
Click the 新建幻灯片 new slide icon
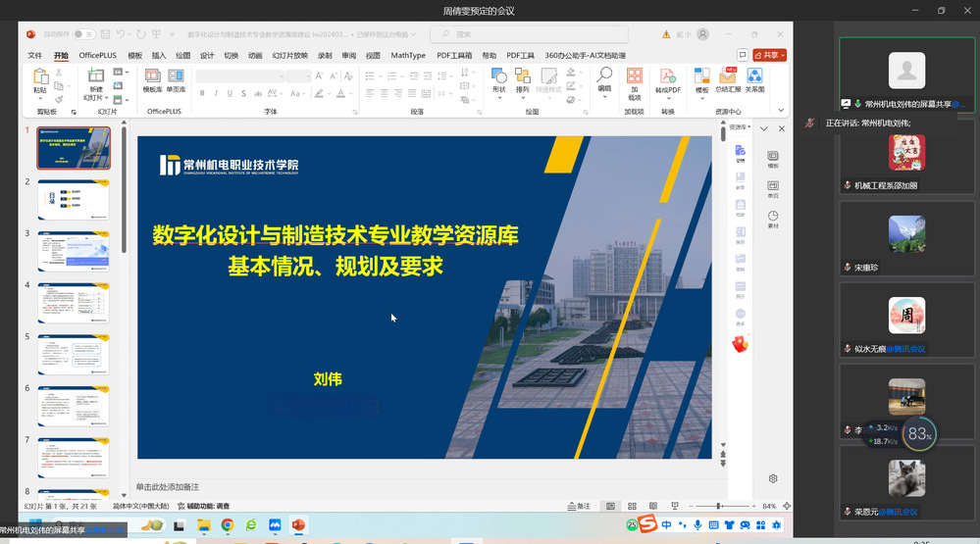pyautogui.click(x=95, y=76)
